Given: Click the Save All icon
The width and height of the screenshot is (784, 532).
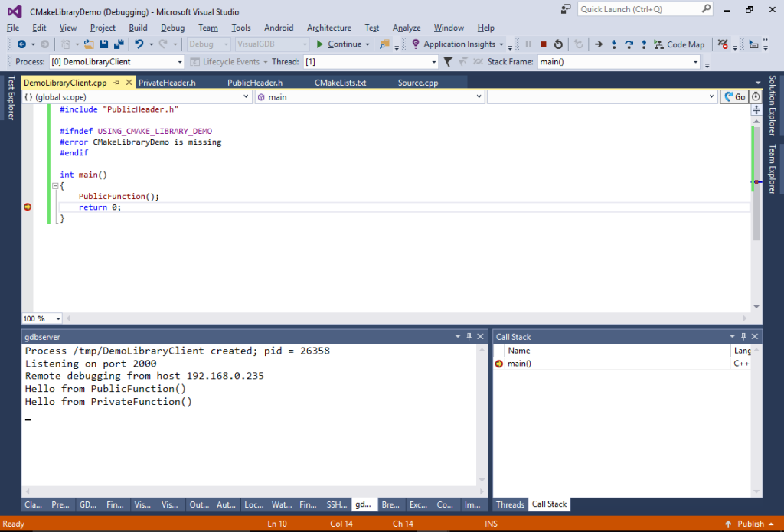Looking at the screenshot, I should (x=119, y=44).
